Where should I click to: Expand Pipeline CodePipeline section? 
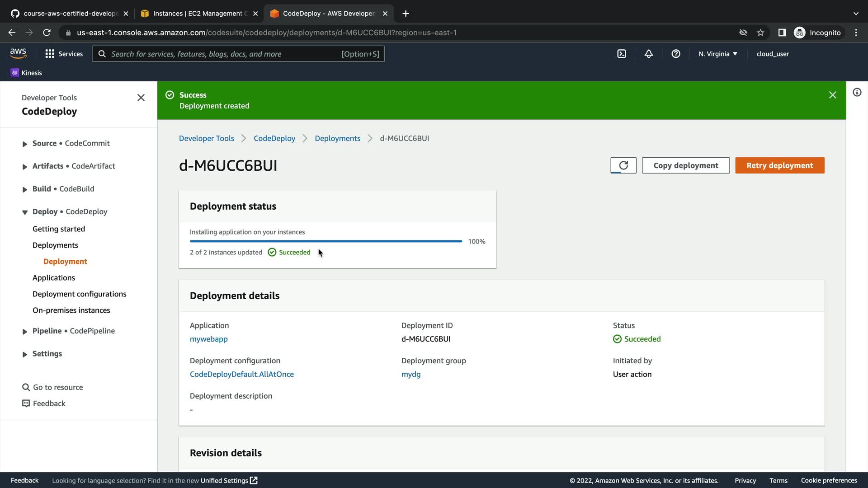[x=25, y=331]
